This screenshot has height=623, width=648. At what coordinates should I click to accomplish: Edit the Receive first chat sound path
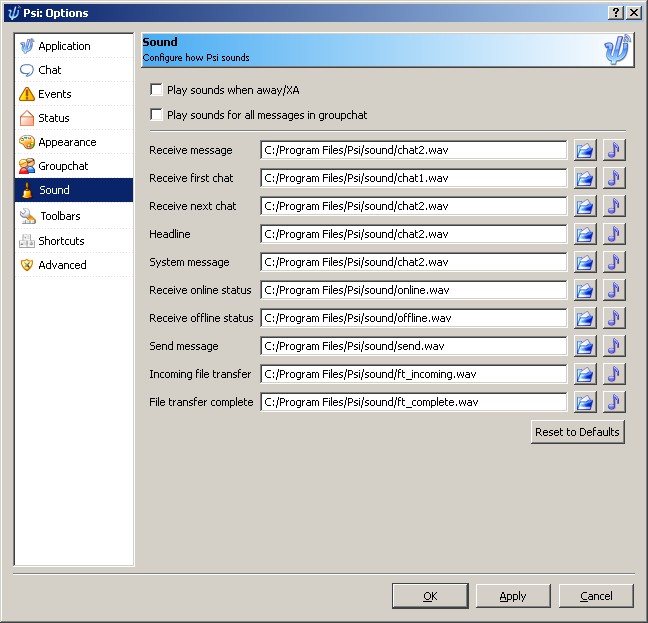(414, 178)
